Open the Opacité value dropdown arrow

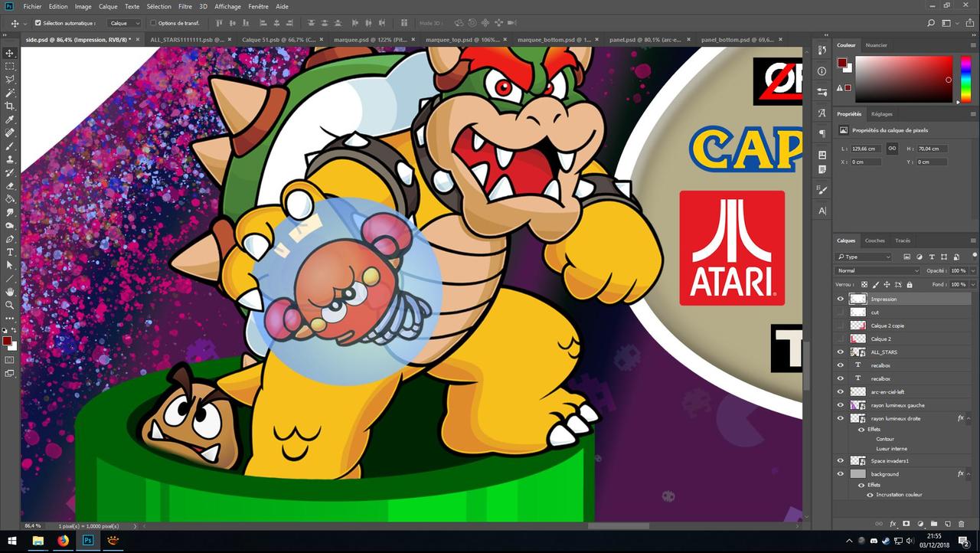tap(972, 270)
